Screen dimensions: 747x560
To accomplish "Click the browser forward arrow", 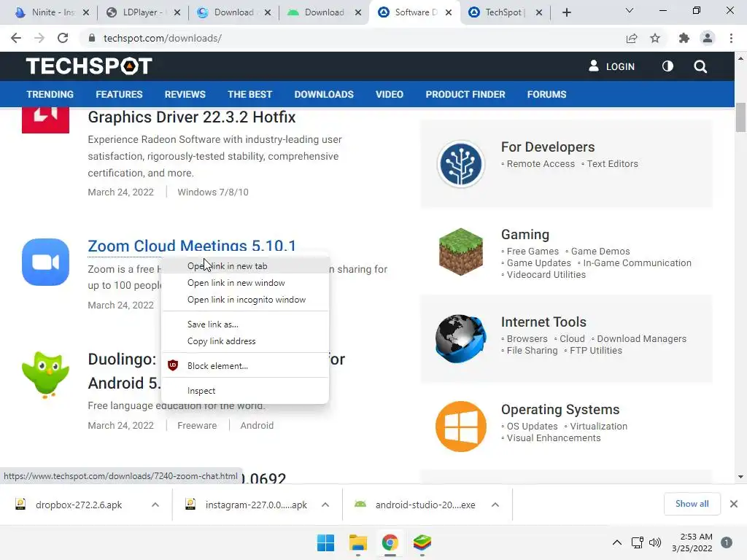I will point(39,38).
